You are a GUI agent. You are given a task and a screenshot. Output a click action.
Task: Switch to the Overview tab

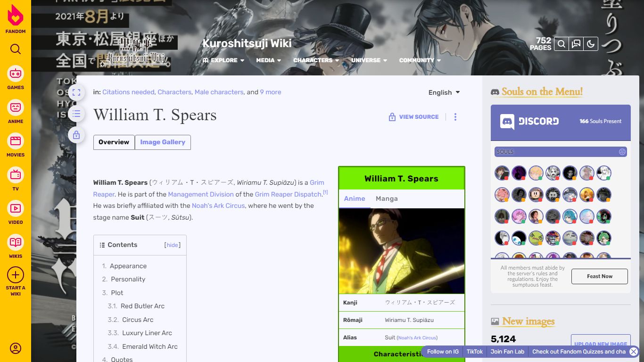click(114, 142)
